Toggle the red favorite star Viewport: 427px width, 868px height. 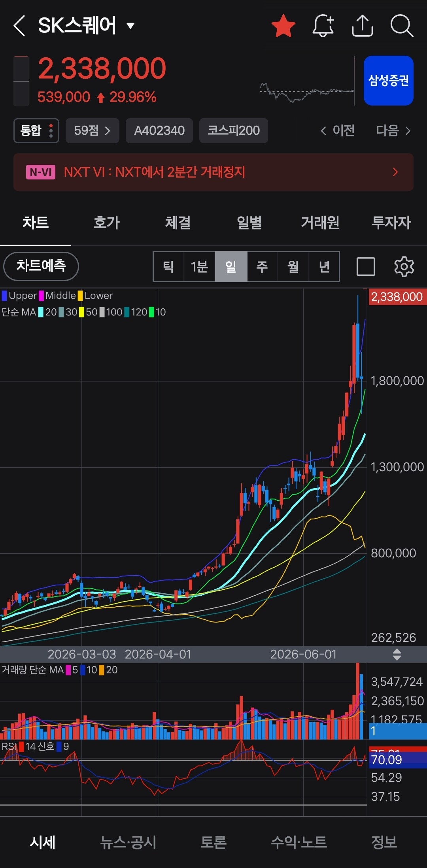283,26
